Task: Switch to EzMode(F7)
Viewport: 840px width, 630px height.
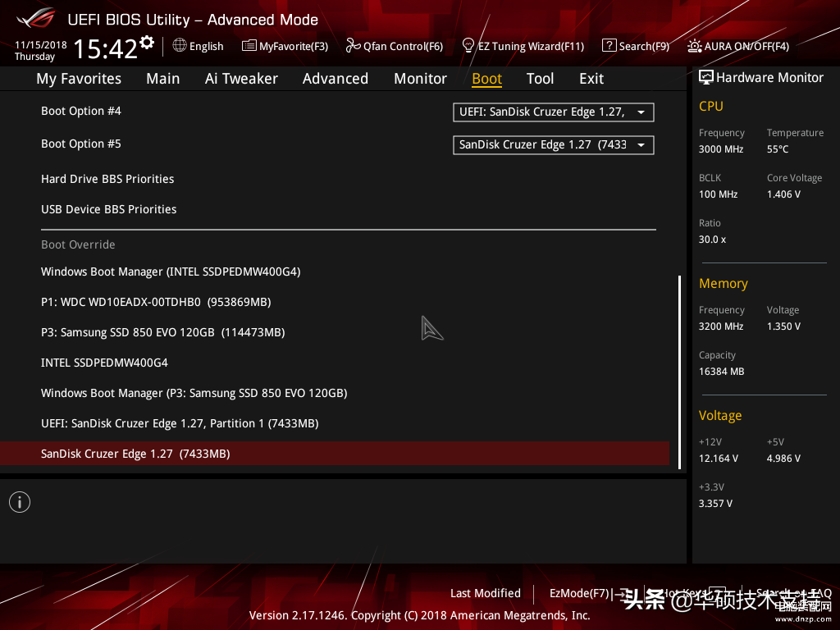Action: click(x=580, y=593)
